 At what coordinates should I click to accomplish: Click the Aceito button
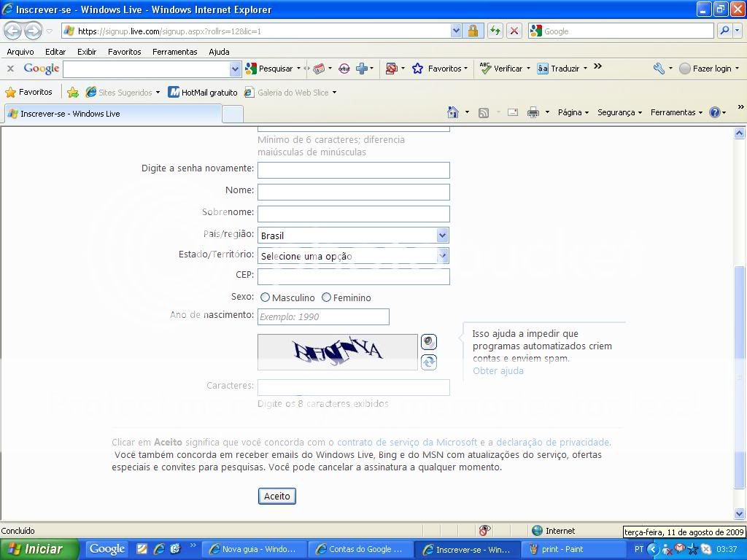click(276, 496)
